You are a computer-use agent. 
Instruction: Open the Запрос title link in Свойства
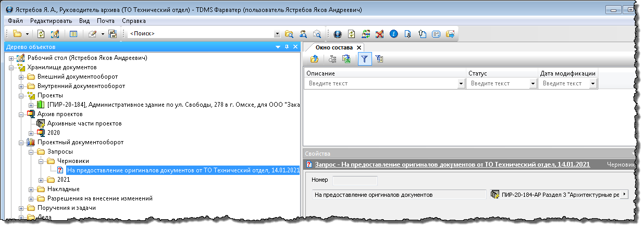point(452,165)
